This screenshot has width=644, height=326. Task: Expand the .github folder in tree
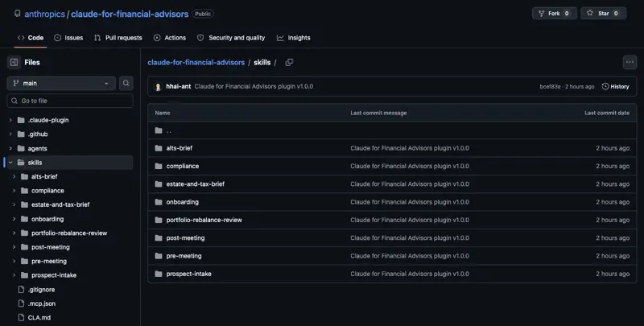pos(10,134)
